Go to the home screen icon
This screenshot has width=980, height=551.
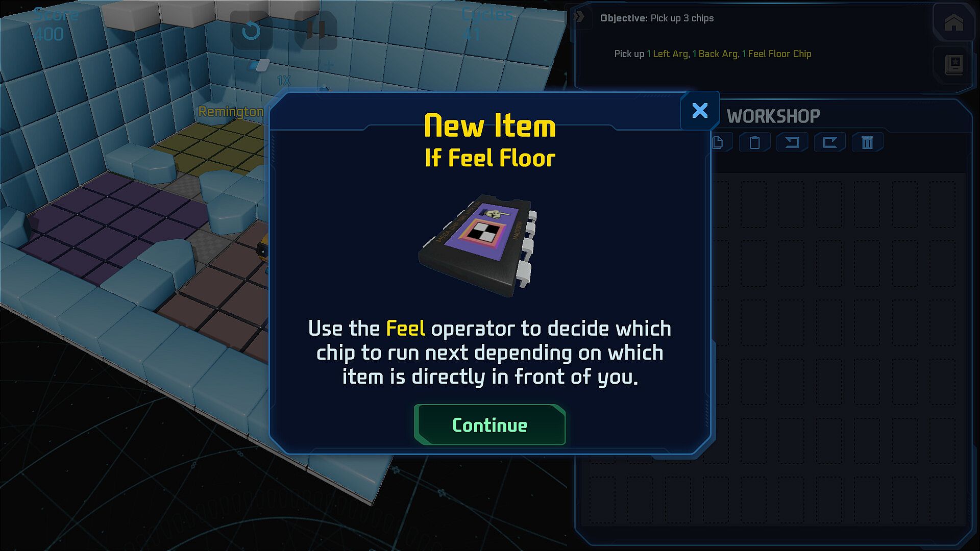(x=953, y=23)
